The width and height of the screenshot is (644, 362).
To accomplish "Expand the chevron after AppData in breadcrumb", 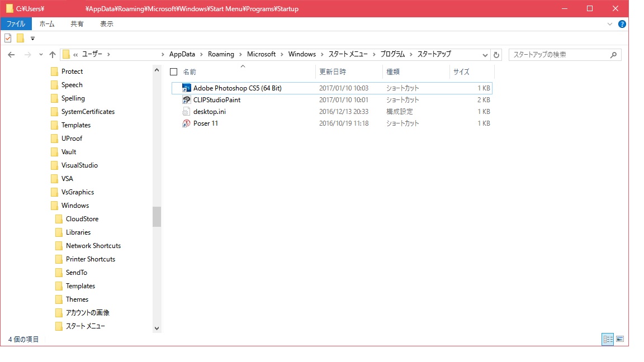I will click(x=201, y=55).
